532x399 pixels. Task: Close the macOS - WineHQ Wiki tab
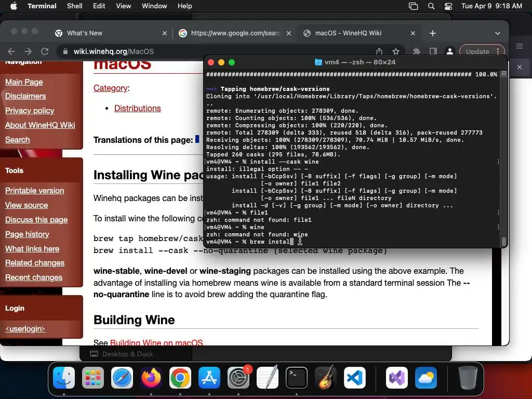pos(413,33)
